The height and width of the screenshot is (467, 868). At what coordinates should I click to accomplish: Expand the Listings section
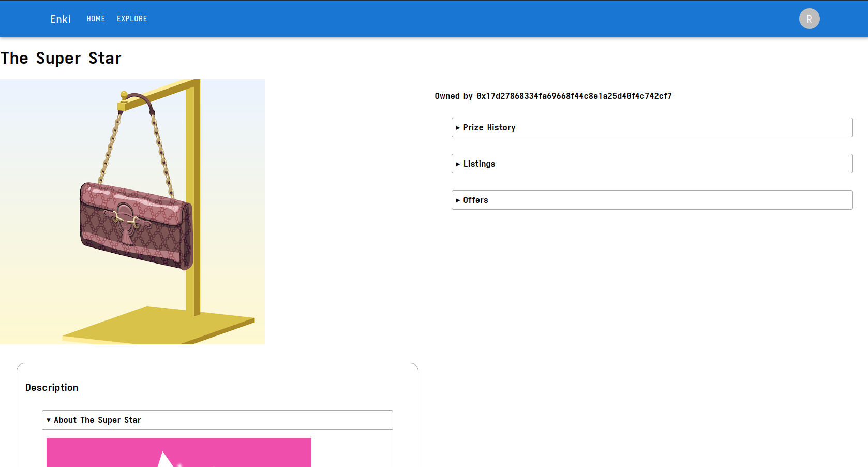click(652, 164)
